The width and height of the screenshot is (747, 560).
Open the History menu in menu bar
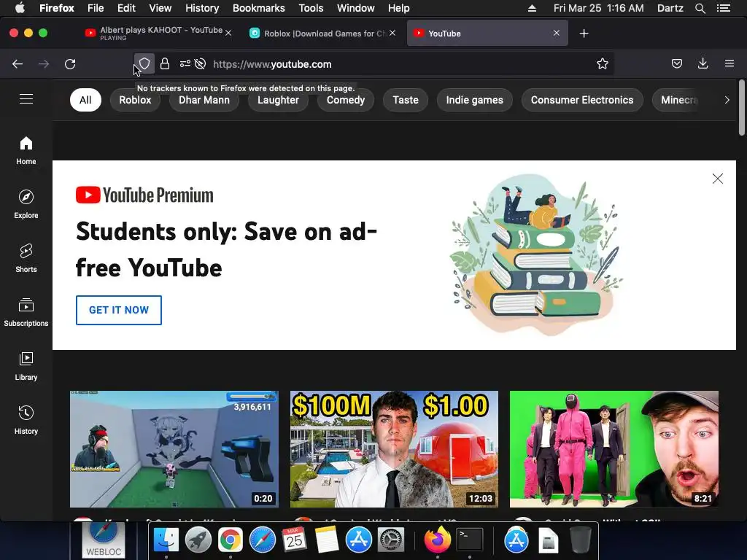click(202, 8)
